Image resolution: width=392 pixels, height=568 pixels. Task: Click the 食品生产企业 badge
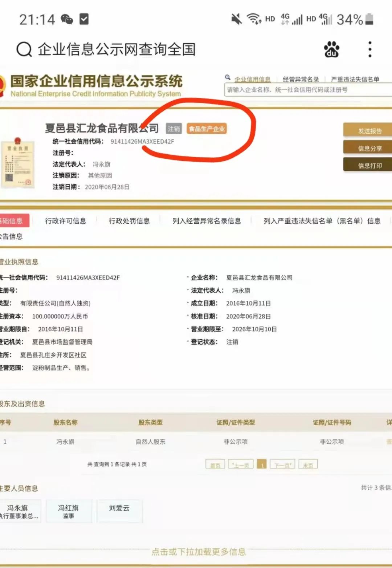click(x=207, y=128)
